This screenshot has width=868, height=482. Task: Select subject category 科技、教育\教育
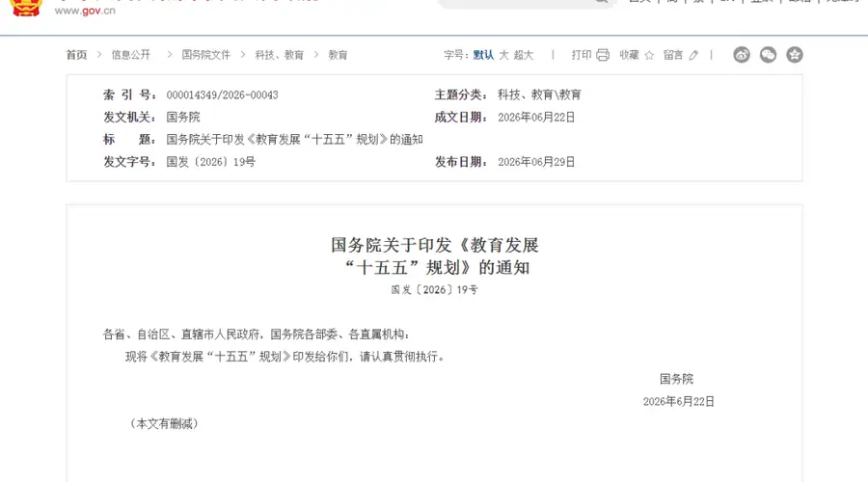[539, 94]
